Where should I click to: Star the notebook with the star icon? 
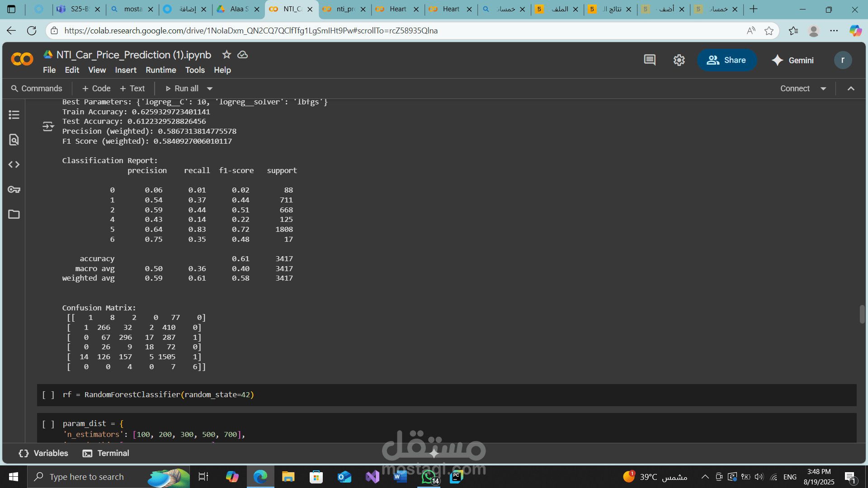pyautogui.click(x=226, y=55)
